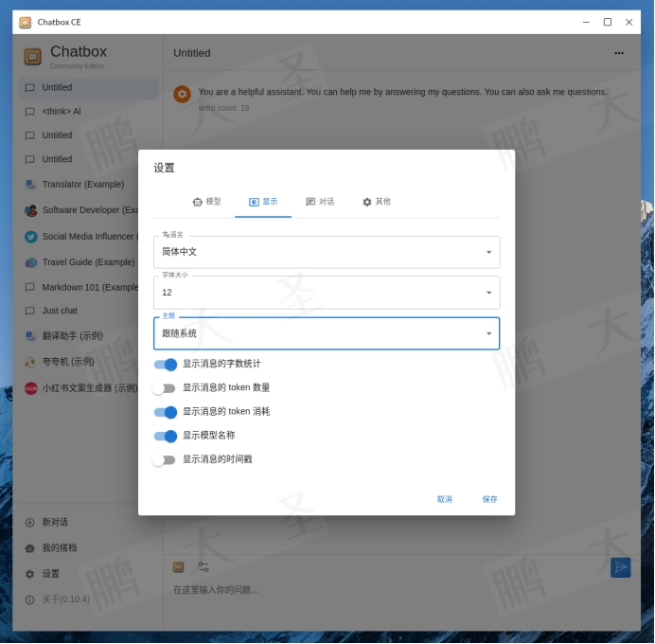Maximize the Chatbox CE window
The width and height of the screenshot is (655, 644).
(x=608, y=22)
